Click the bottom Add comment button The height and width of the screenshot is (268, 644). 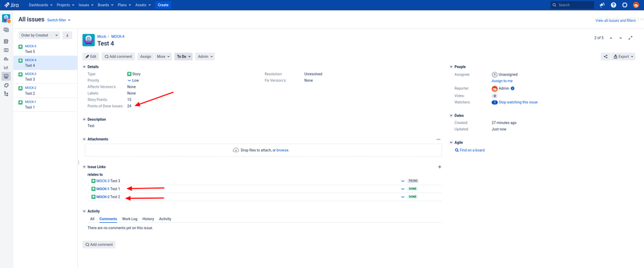[x=99, y=245]
